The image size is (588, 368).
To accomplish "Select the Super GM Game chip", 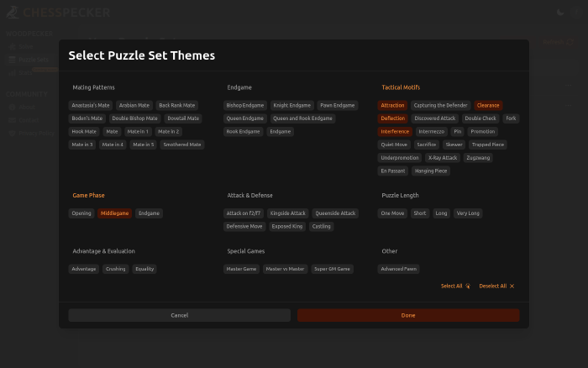I will [332, 269].
